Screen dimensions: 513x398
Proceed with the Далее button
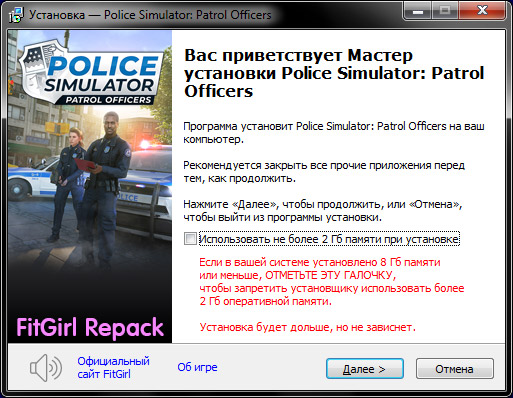coord(365,369)
